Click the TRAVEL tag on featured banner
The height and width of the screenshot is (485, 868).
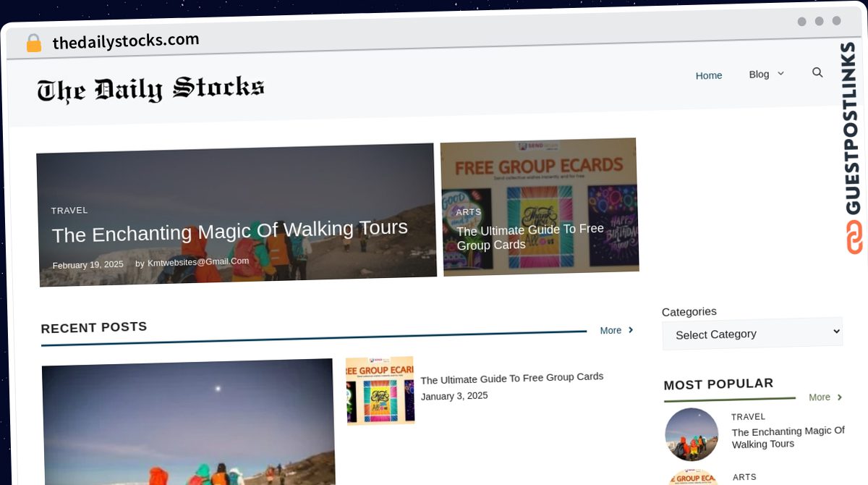(x=69, y=211)
